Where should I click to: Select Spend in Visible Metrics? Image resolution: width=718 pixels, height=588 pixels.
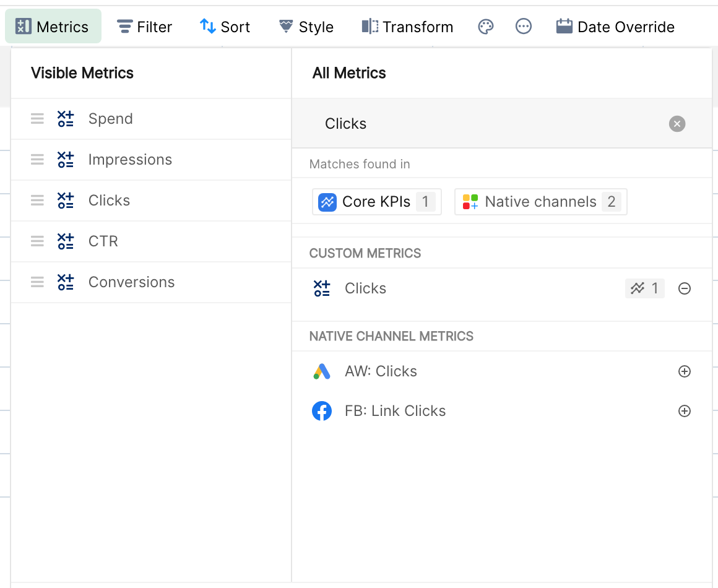[x=151, y=119]
